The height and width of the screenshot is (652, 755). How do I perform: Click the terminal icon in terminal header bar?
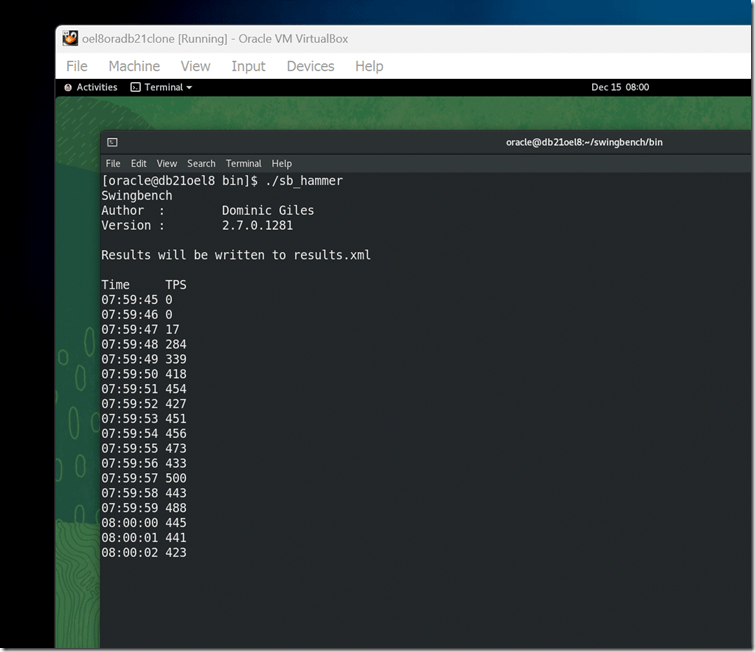pos(113,142)
